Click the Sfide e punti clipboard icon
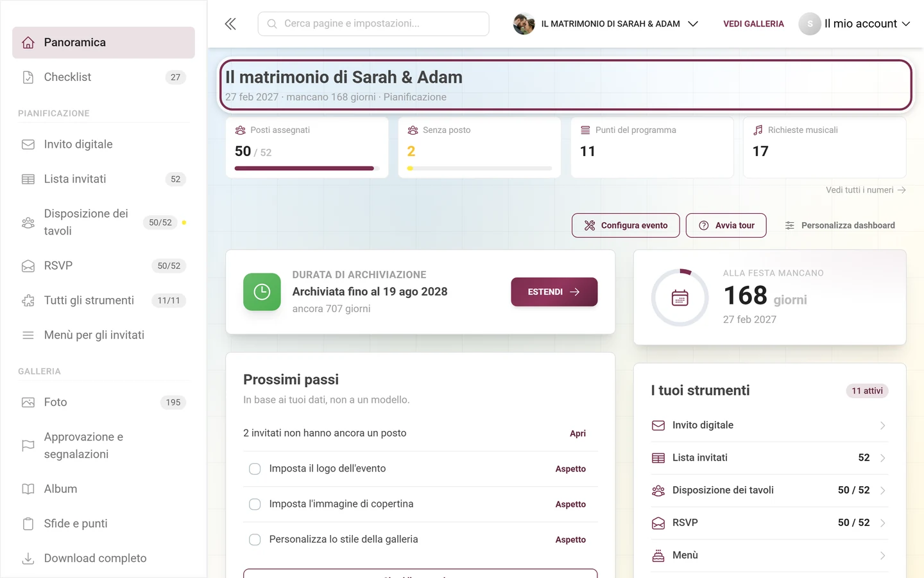This screenshot has height=578, width=924. click(x=28, y=524)
